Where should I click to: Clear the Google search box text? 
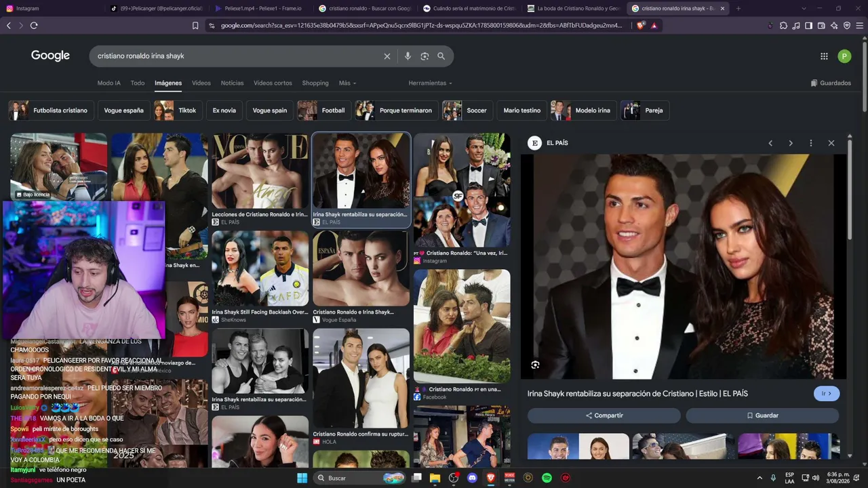(387, 56)
